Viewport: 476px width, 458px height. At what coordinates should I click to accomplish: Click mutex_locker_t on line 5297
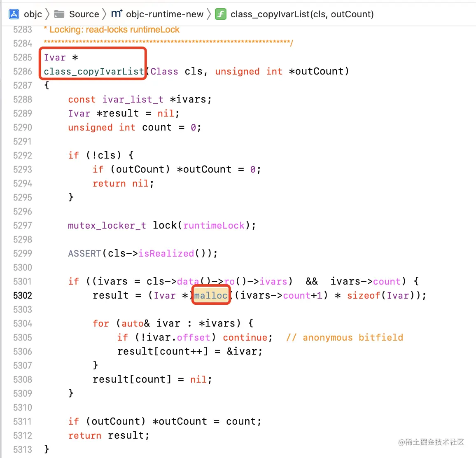tap(107, 225)
